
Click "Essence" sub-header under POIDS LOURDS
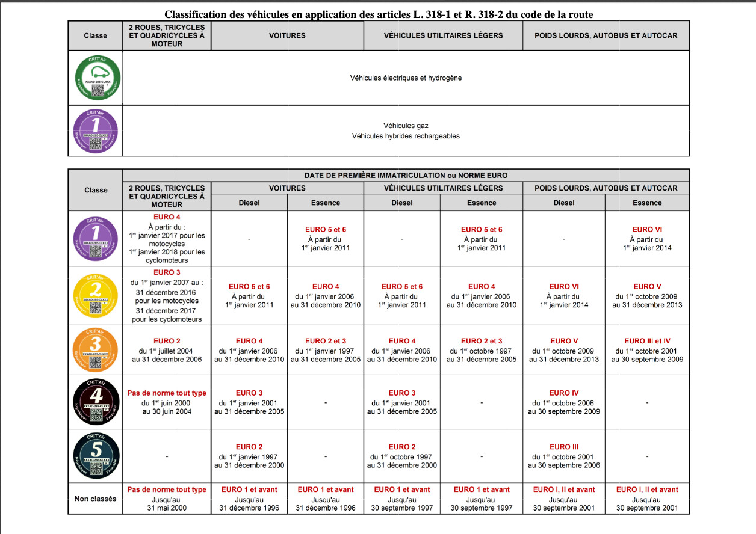[x=647, y=203]
